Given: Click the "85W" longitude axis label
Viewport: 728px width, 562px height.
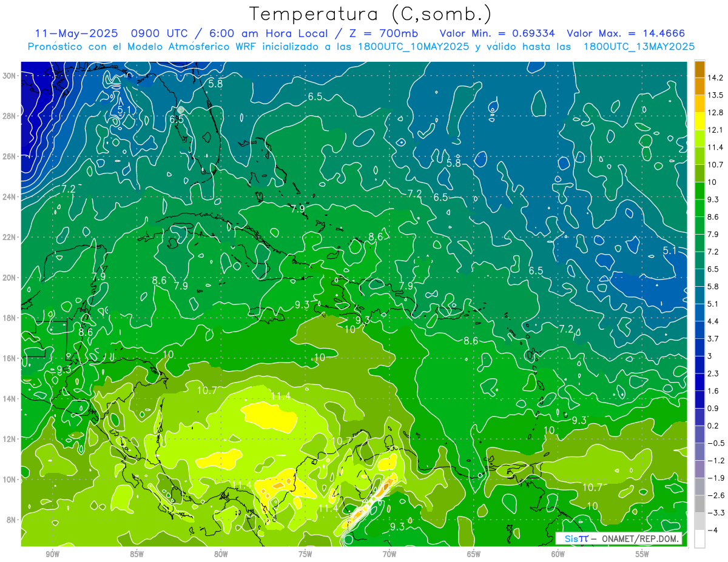Looking at the screenshot, I should [136, 554].
